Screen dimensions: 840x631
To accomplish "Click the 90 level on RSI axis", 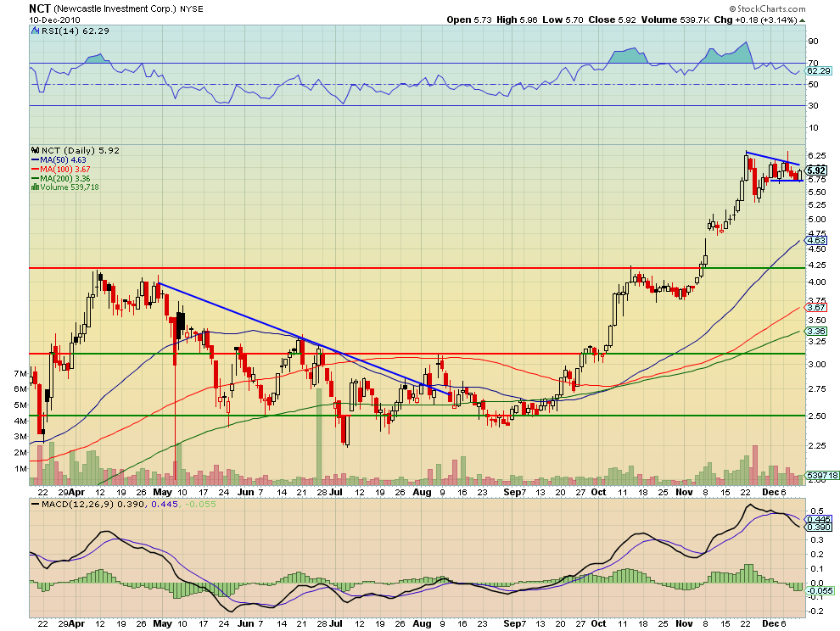I will click(813, 42).
